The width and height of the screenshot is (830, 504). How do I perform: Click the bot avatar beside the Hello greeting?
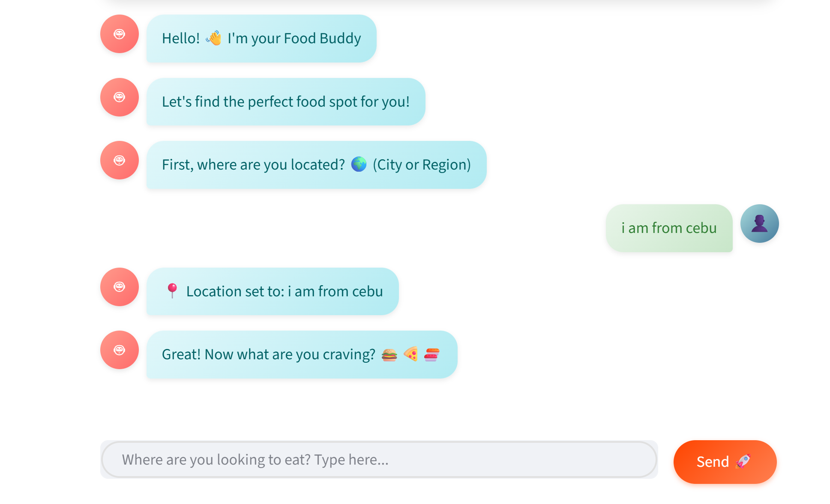click(x=119, y=34)
